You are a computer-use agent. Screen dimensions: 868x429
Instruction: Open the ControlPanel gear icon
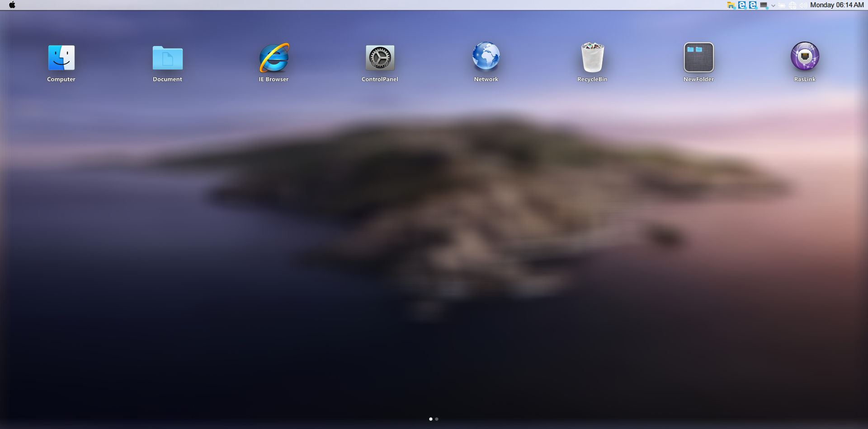click(380, 58)
